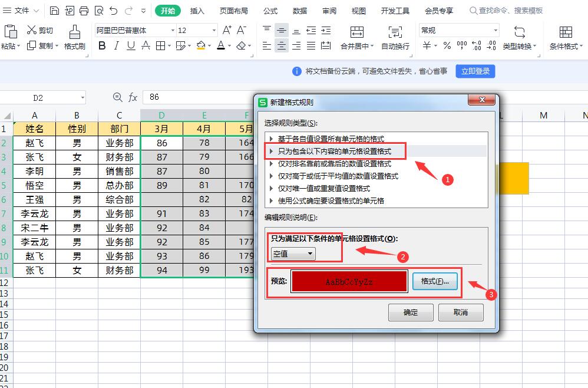Click 确定 in new format rule dialog
This screenshot has height=388, width=588.
click(411, 313)
